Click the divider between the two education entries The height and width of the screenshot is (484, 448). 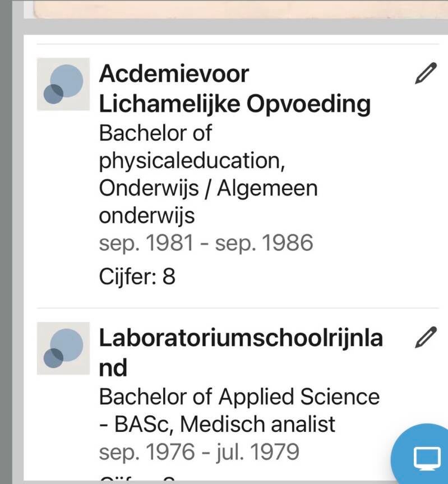point(237,308)
